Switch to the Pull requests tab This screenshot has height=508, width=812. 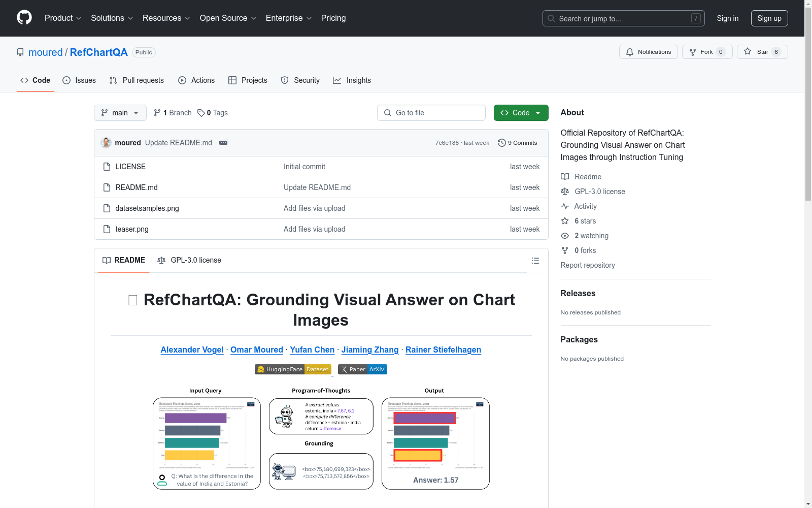[137, 80]
